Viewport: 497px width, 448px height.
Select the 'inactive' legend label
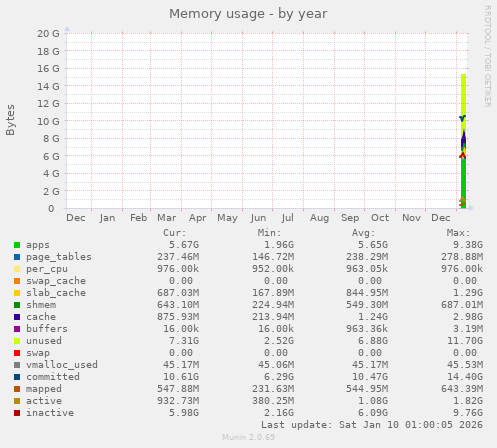tap(50, 413)
